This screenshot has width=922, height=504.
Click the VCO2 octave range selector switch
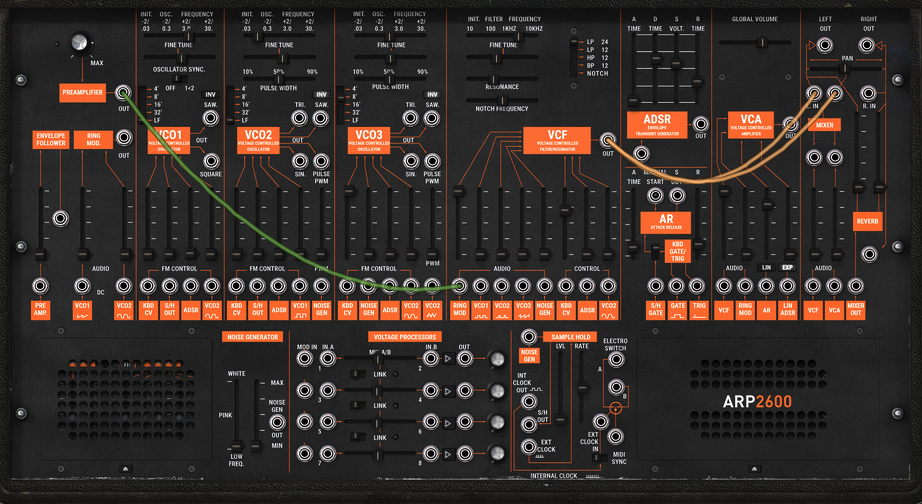[x=230, y=104]
